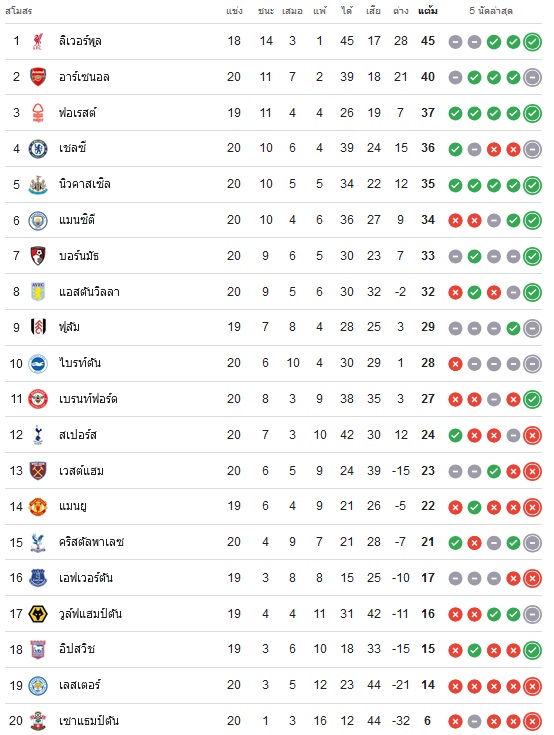Click the 5 นัดล่าสุด header
Screen dimensions: 554x735
click(491, 10)
